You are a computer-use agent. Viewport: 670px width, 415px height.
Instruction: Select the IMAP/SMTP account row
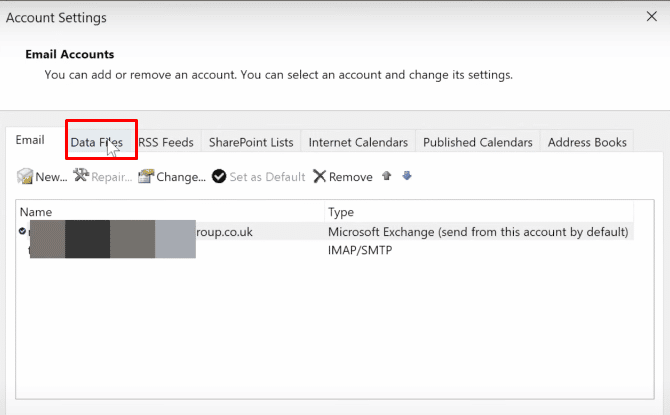(x=325, y=250)
